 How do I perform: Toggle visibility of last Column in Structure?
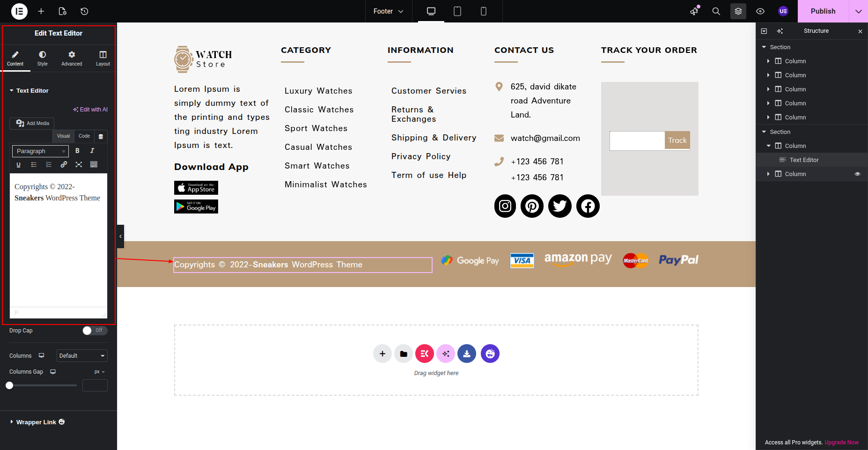857,174
